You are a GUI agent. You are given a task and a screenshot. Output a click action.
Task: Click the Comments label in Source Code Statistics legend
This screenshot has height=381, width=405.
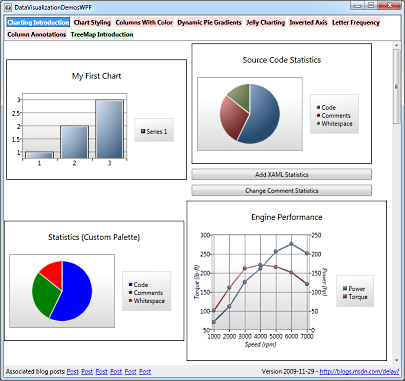336,115
